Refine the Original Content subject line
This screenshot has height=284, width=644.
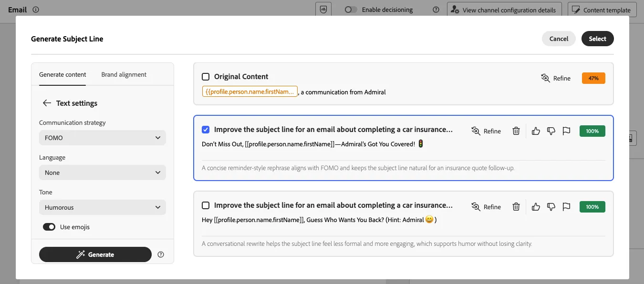coord(556,78)
